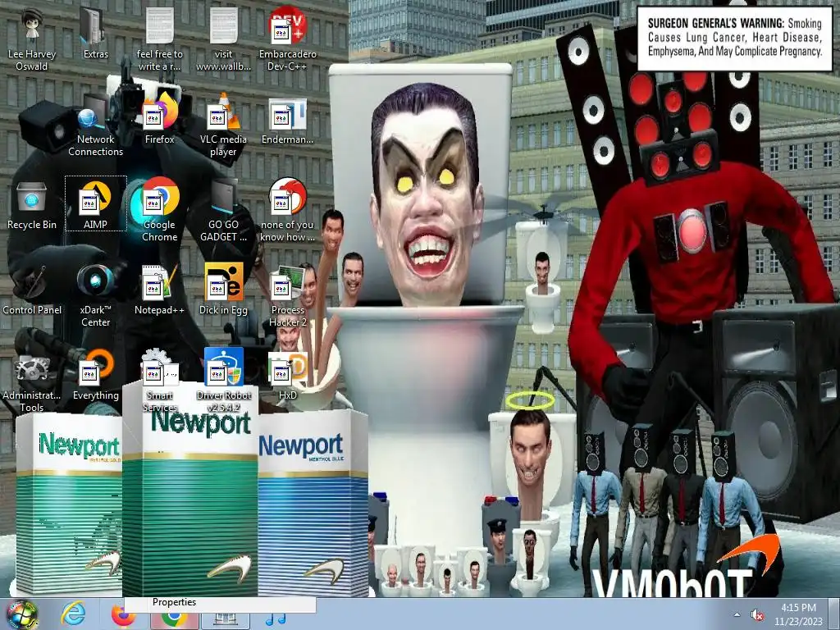This screenshot has height=630, width=840.
Task: Show hidden tray icons arrow
Action: [737, 614]
